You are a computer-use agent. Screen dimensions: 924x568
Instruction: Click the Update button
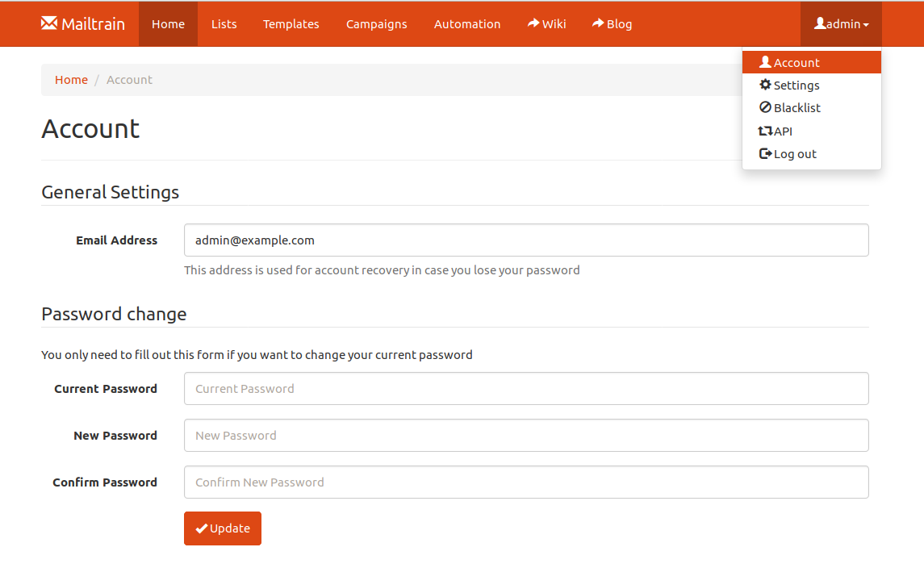click(x=223, y=528)
